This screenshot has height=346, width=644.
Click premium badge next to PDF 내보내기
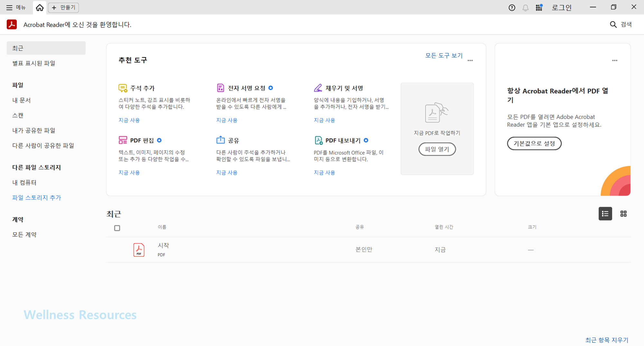[366, 140]
